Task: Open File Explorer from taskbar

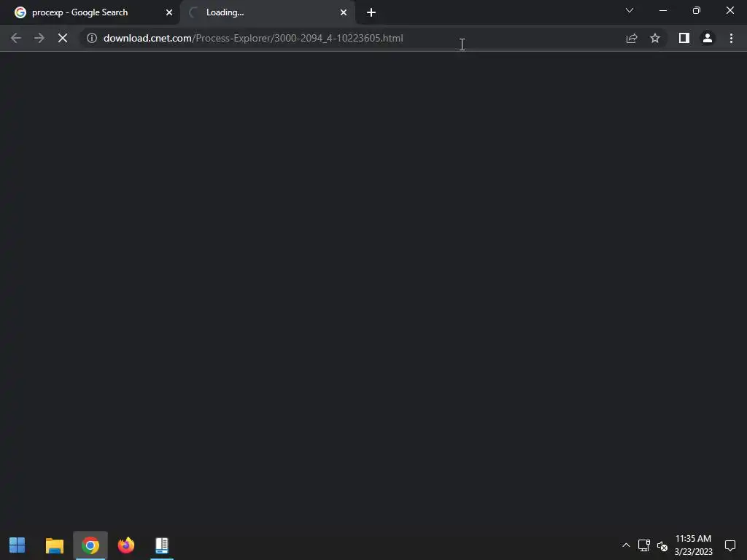Action: (x=54, y=545)
